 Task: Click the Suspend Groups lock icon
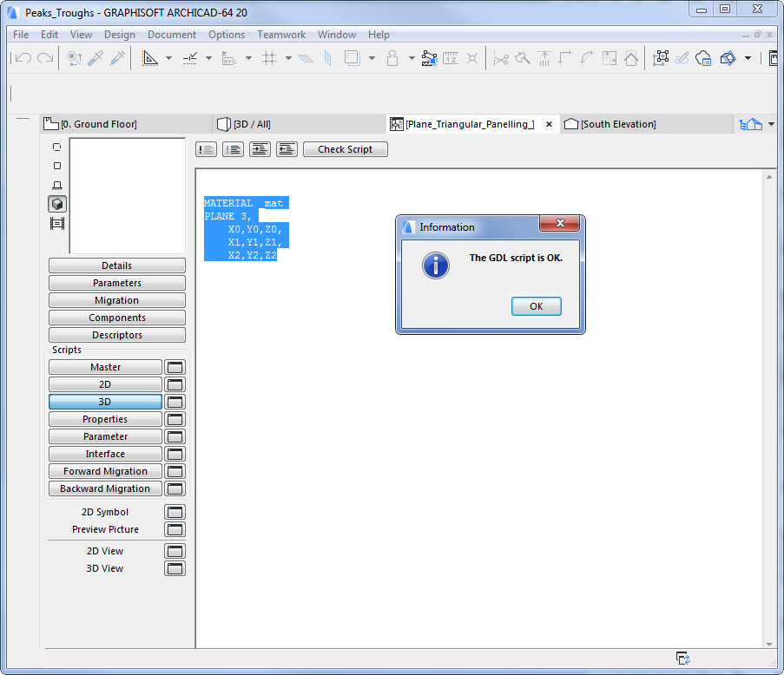pos(392,58)
